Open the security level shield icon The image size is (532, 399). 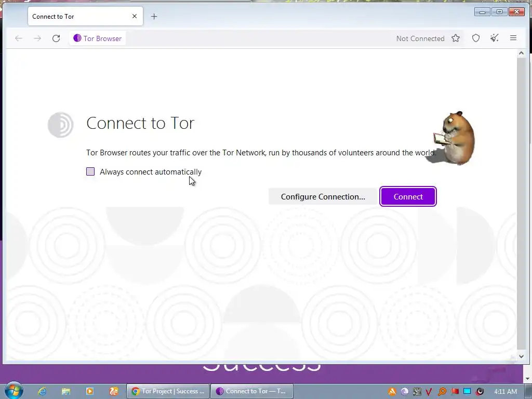tap(476, 38)
